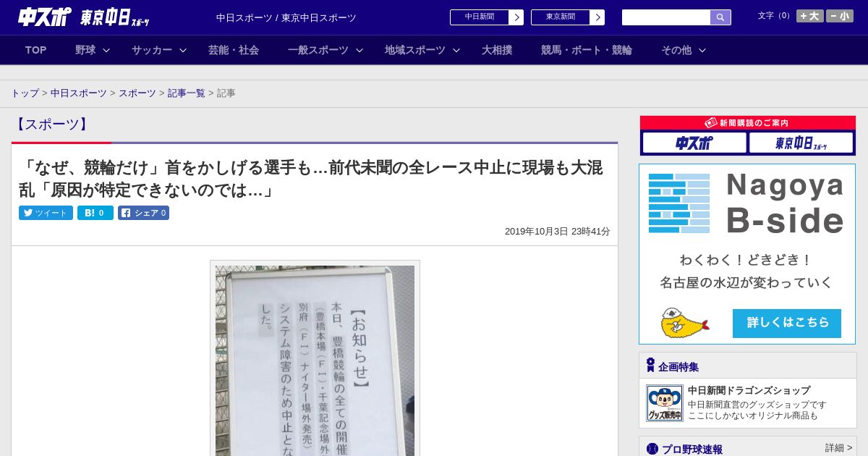Image resolution: width=868 pixels, height=456 pixels.
Task: Click 中スポ subscription button in sidebar
Action: 694,143
